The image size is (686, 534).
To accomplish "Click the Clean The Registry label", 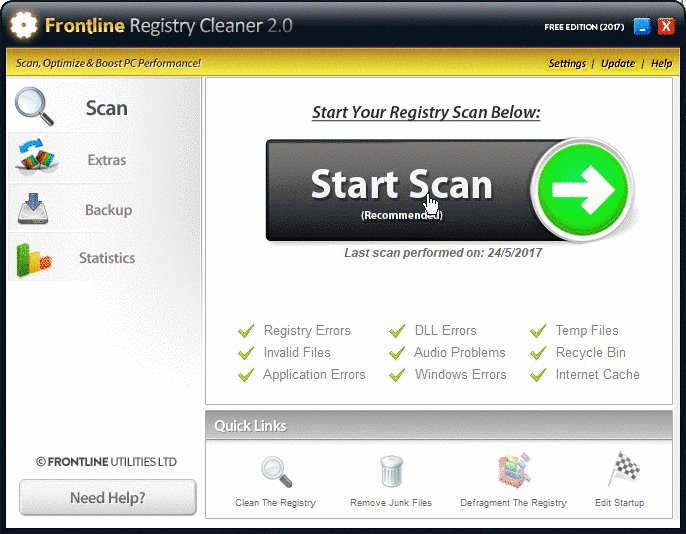I will [x=275, y=503].
